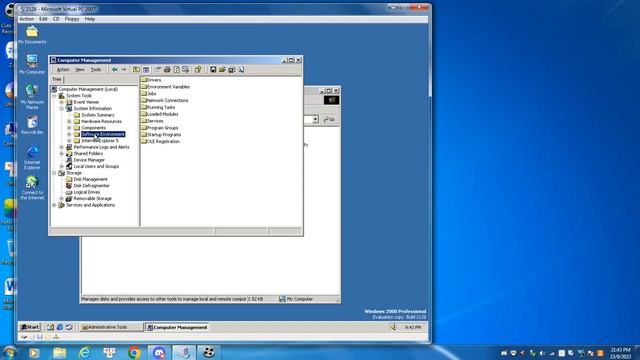Switch to Administrative Tools taskbar button

(111, 327)
